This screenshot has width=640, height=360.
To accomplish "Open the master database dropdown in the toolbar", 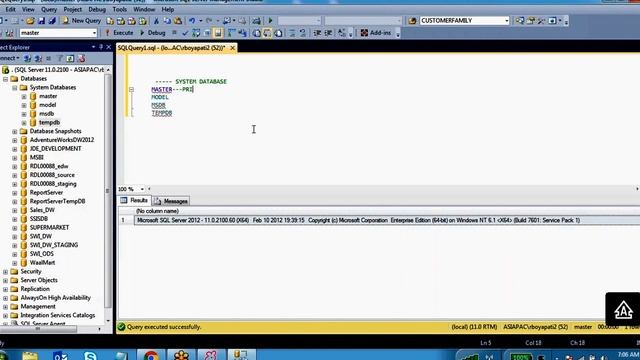I will [x=94, y=33].
